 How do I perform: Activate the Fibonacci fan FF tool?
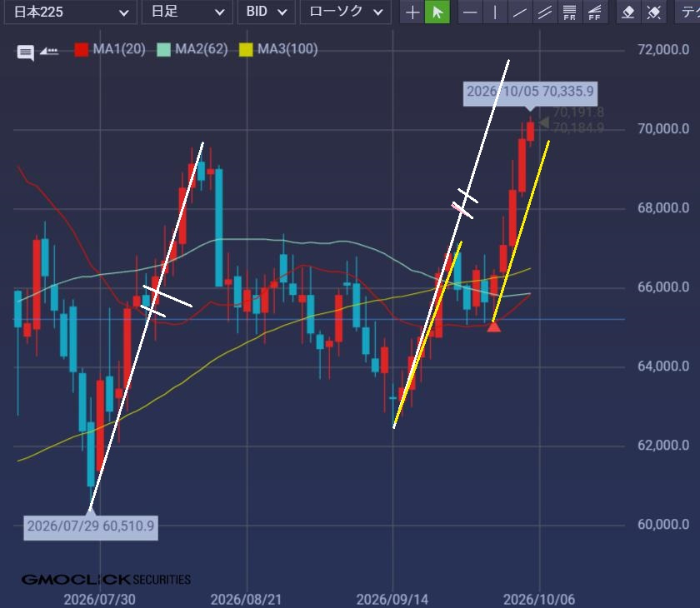pyautogui.click(x=594, y=12)
